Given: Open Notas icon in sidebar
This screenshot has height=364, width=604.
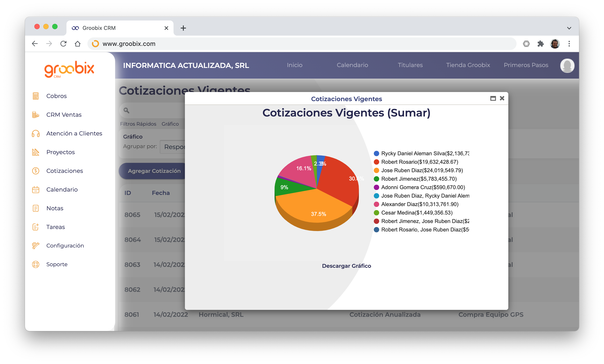Looking at the screenshot, I should 36,208.
